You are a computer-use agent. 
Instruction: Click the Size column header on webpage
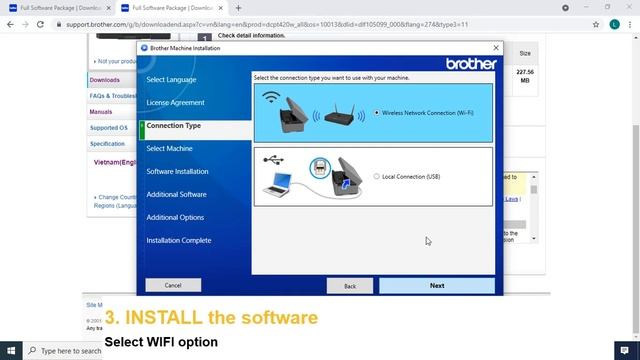click(525, 53)
